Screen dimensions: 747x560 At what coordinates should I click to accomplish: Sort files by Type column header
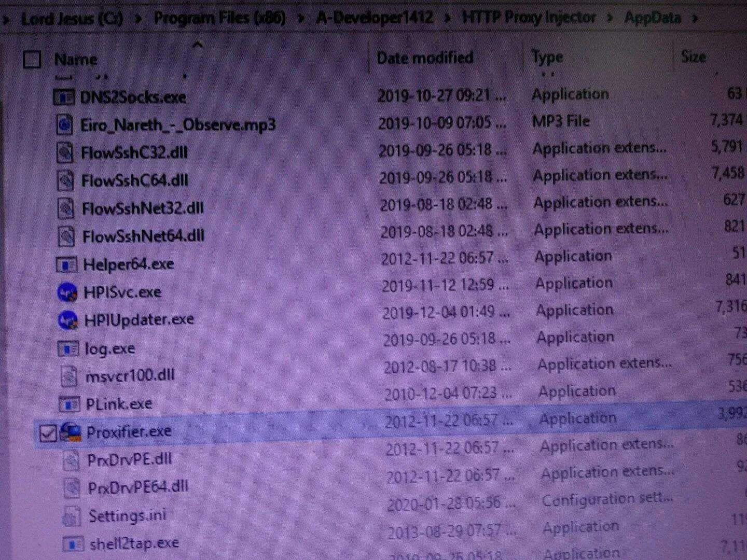click(x=547, y=57)
